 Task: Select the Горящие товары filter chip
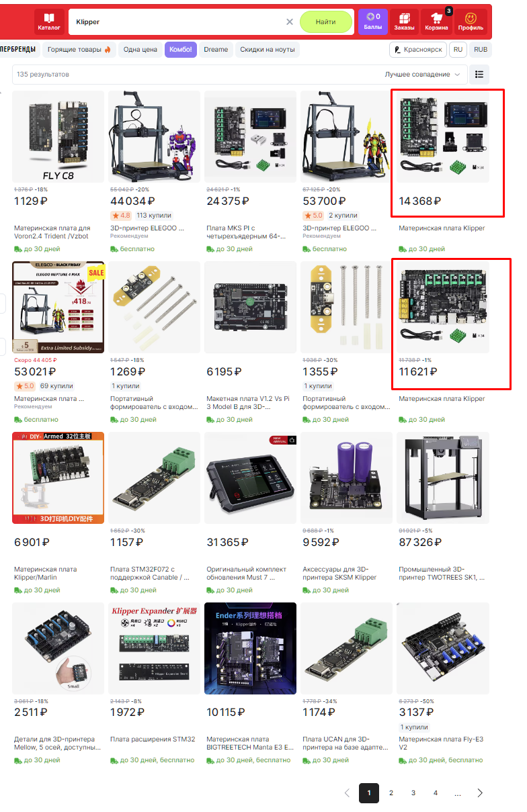coord(79,50)
